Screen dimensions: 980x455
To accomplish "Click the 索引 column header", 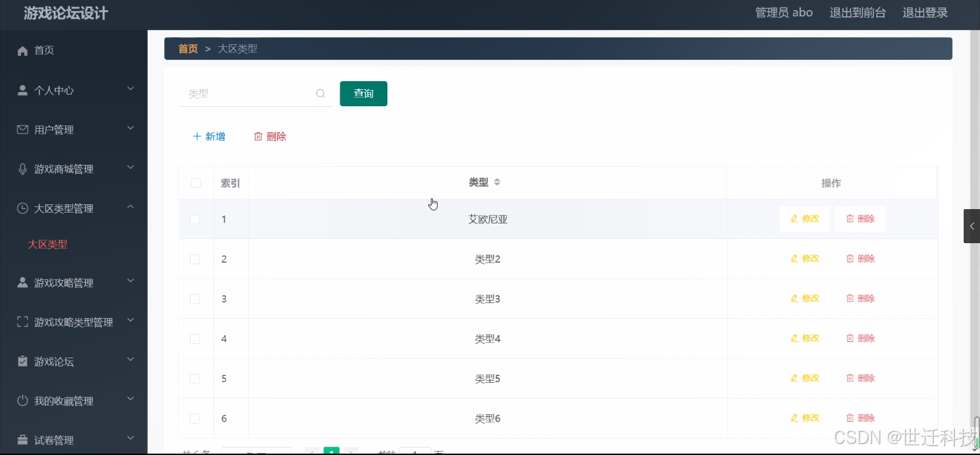I will click(231, 183).
